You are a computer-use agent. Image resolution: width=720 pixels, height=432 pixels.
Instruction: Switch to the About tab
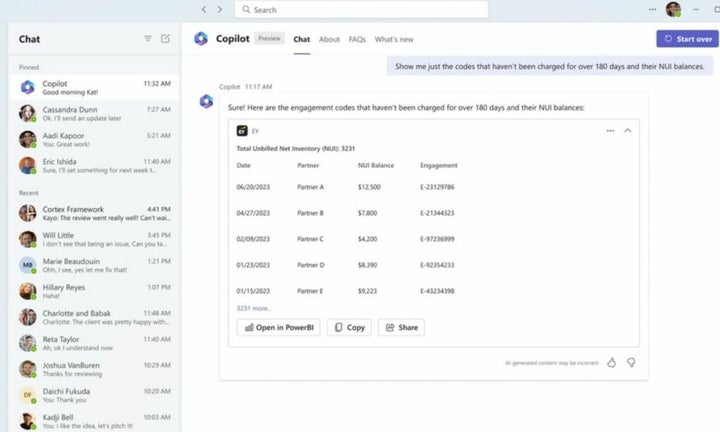click(x=329, y=39)
